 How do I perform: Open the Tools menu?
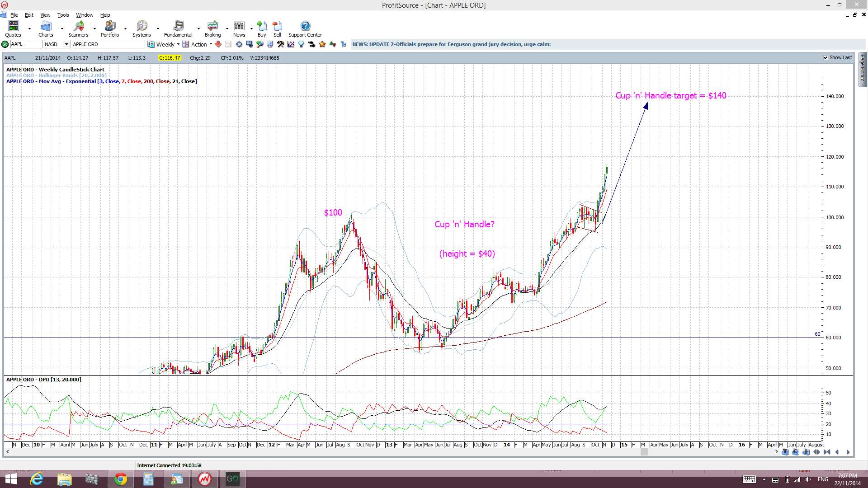[63, 15]
